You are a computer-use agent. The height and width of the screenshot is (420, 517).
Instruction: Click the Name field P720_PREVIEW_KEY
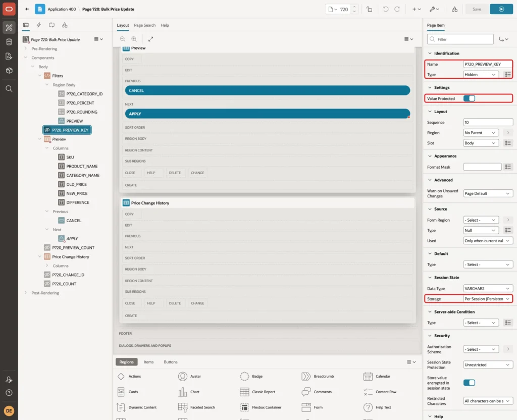(488, 64)
